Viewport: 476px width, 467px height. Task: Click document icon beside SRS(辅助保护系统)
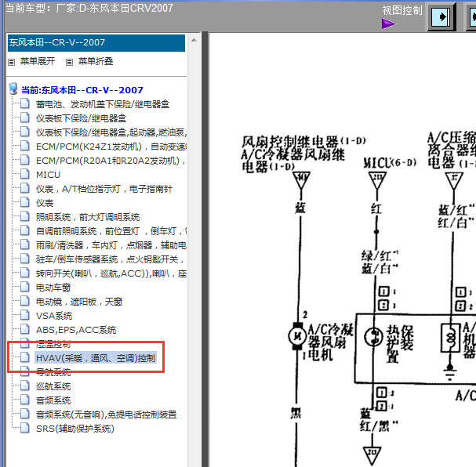[x=25, y=428]
